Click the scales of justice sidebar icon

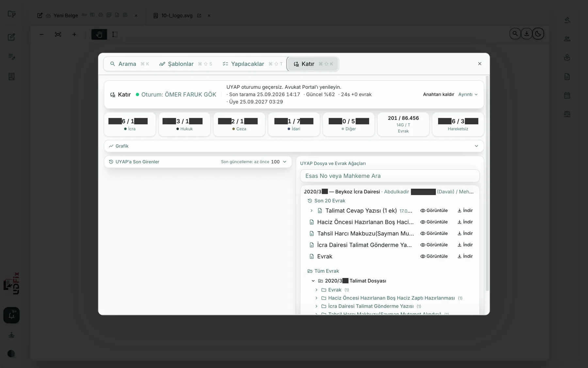pos(567,114)
